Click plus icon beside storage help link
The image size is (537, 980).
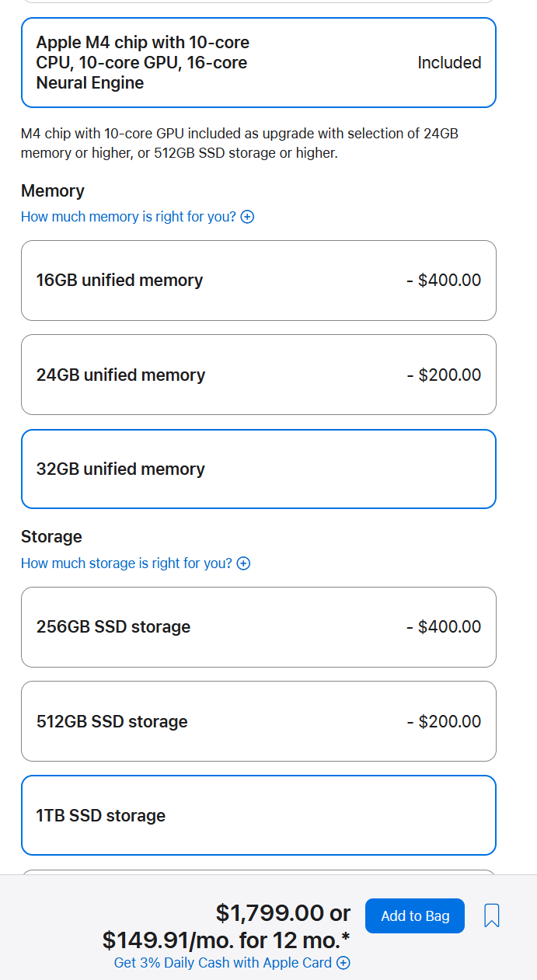[243, 563]
